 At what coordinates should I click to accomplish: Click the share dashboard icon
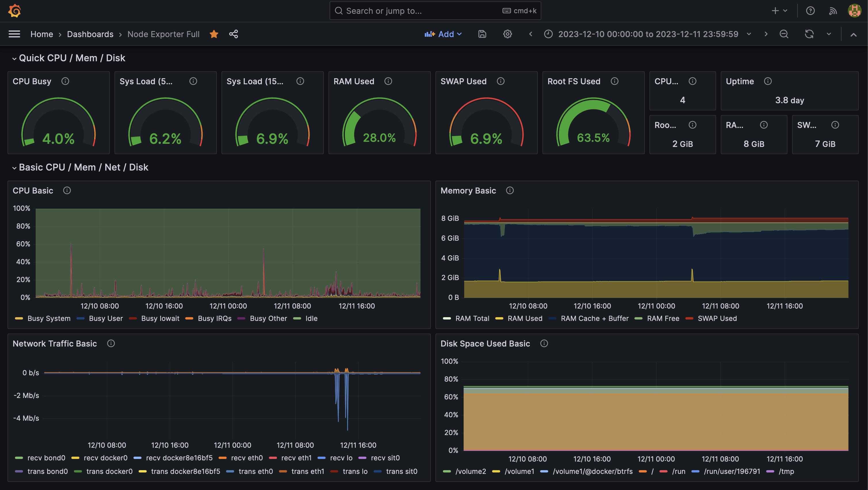click(234, 34)
